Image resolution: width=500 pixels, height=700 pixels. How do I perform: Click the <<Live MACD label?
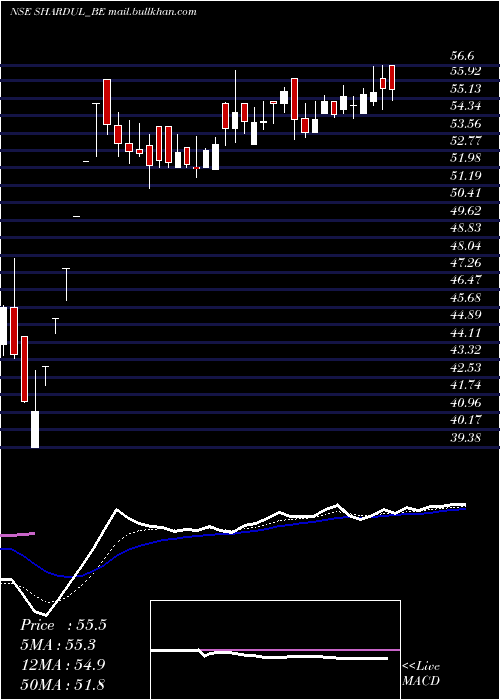[x=421, y=674]
